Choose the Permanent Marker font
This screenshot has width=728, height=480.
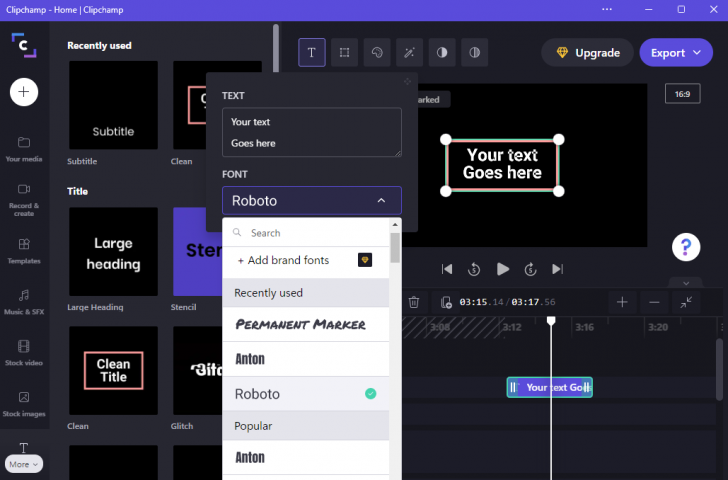coord(306,324)
